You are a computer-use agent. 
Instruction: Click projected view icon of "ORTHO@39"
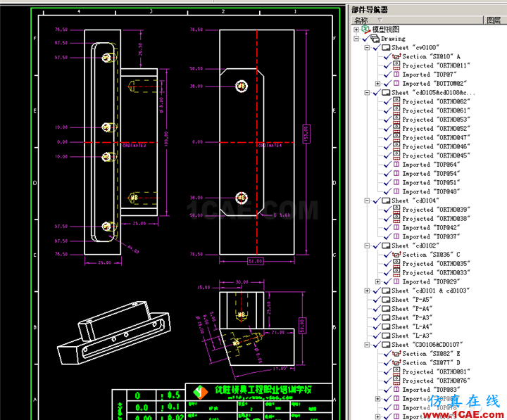396,210
